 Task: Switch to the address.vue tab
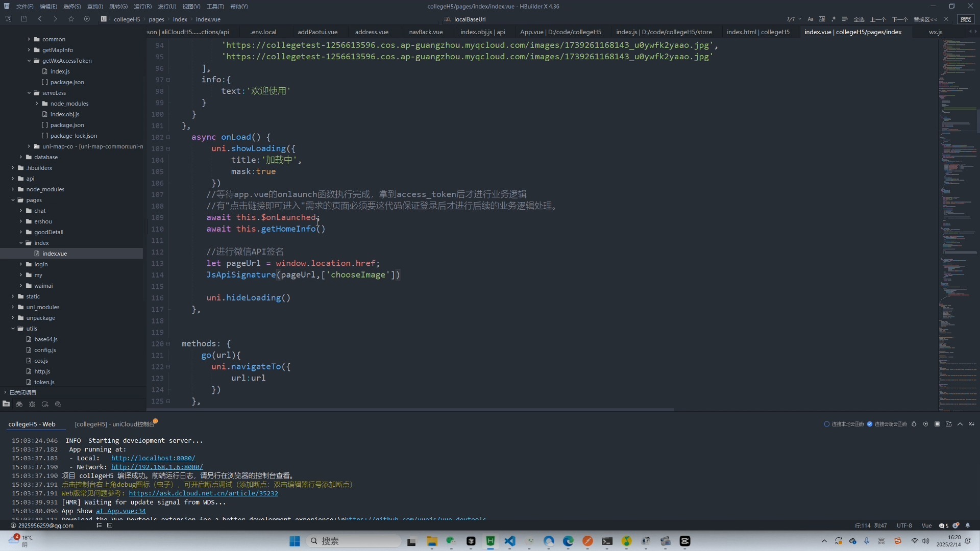tap(372, 32)
